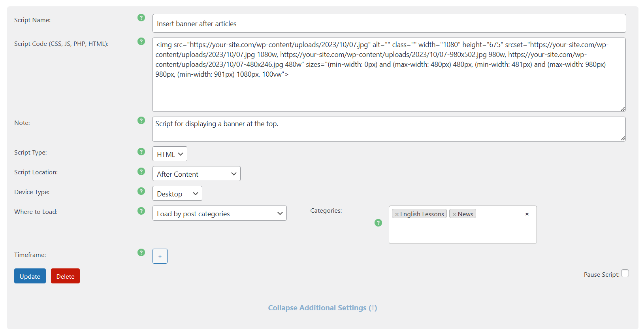Show the Device Type help tooltip
This screenshot has height=336, width=644.
click(141, 191)
